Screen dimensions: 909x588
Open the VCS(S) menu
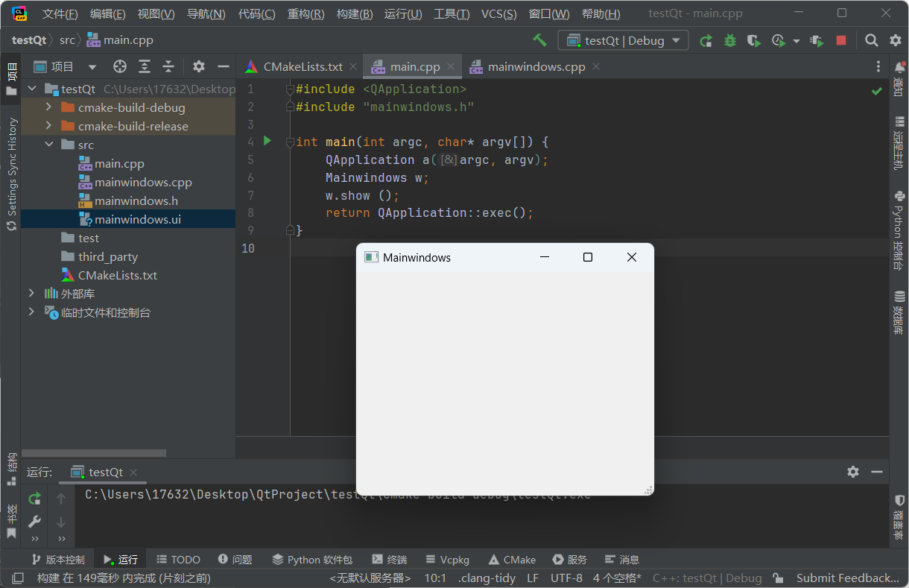[x=498, y=14]
